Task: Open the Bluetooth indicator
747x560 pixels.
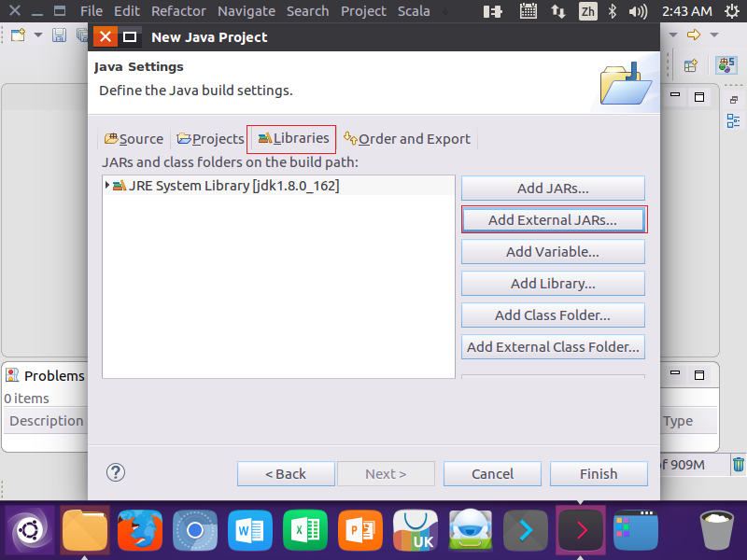Action: point(613,11)
